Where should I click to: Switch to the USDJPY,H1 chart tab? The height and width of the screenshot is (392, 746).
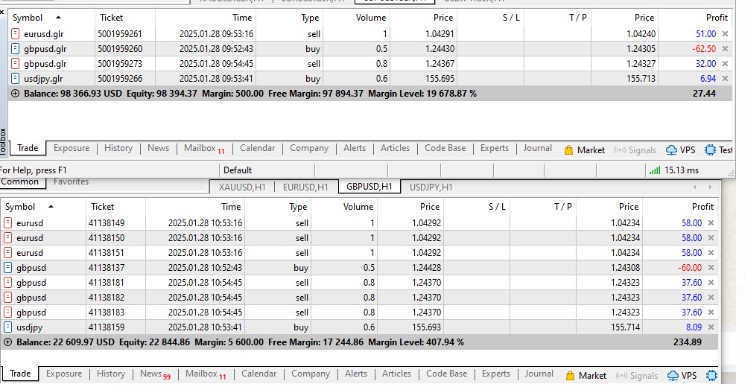pos(431,187)
